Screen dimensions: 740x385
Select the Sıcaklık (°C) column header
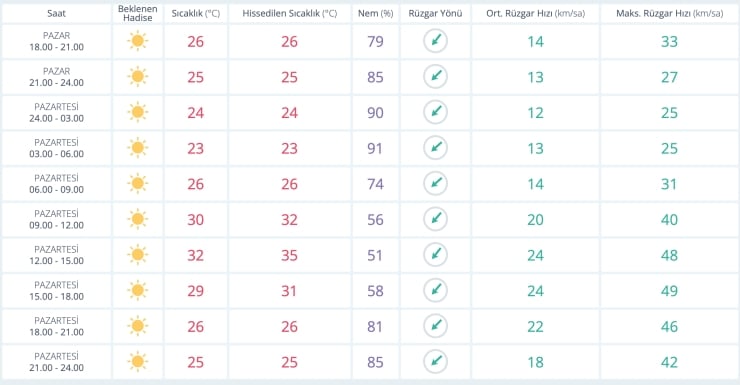pos(195,13)
